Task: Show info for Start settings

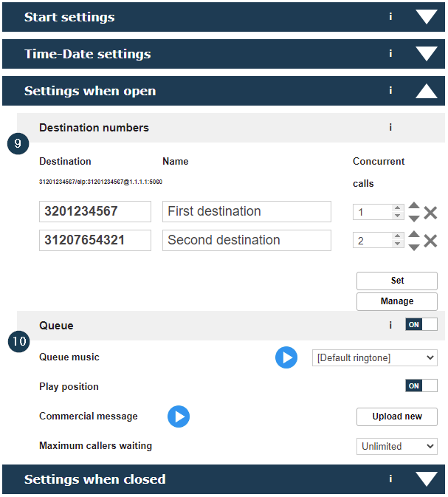Action: click(x=390, y=16)
